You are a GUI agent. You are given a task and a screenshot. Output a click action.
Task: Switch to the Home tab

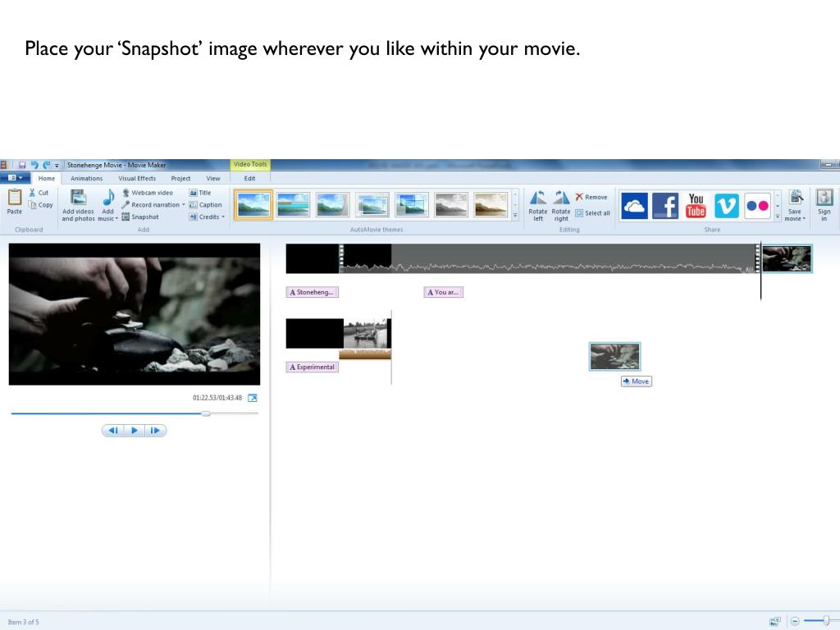[x=46, y=178]
